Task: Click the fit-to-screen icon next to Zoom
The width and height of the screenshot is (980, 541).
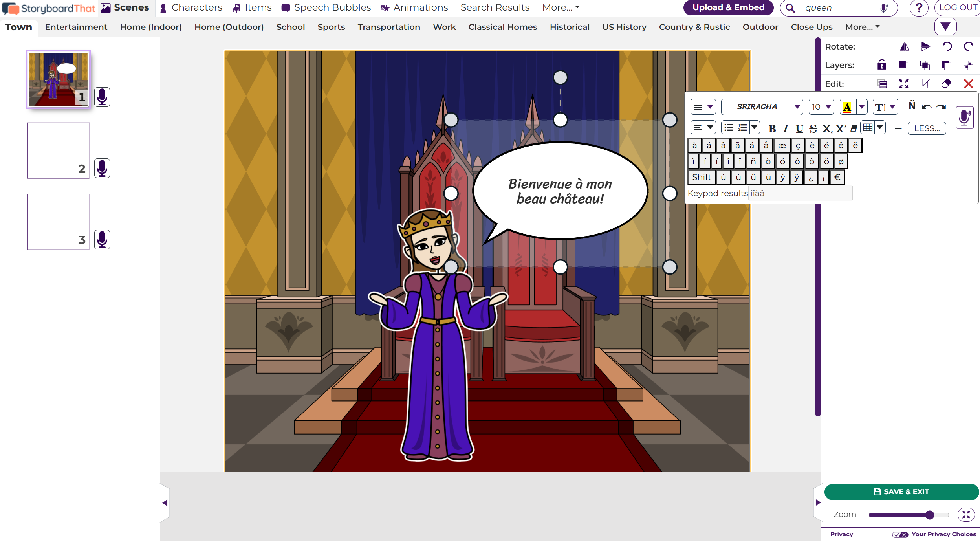Action: (x=966, y=515)
